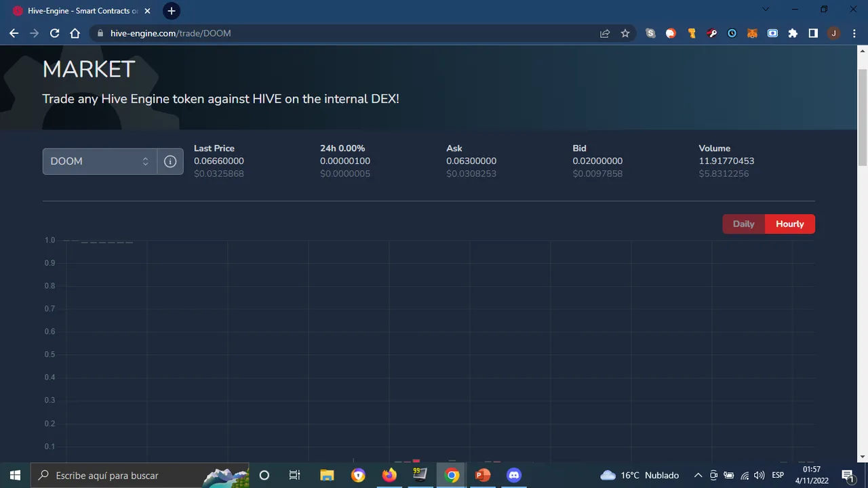Click Volume value 11.91770453
The image size is (868, 488).
(726, 161)
